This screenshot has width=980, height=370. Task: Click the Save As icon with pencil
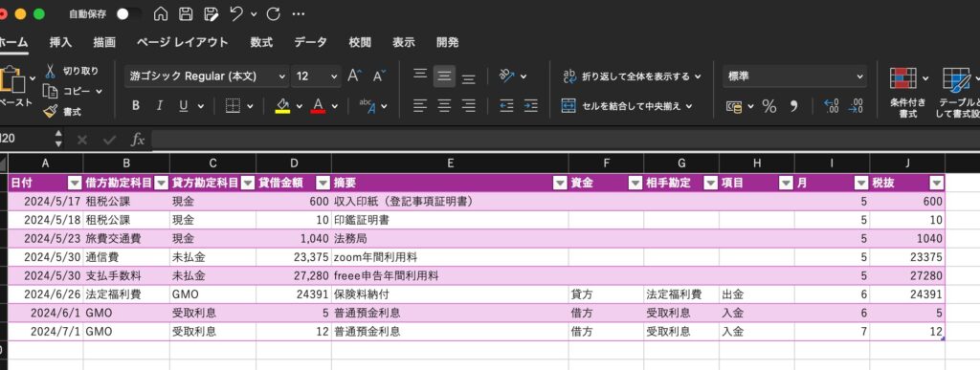[212, 13]
